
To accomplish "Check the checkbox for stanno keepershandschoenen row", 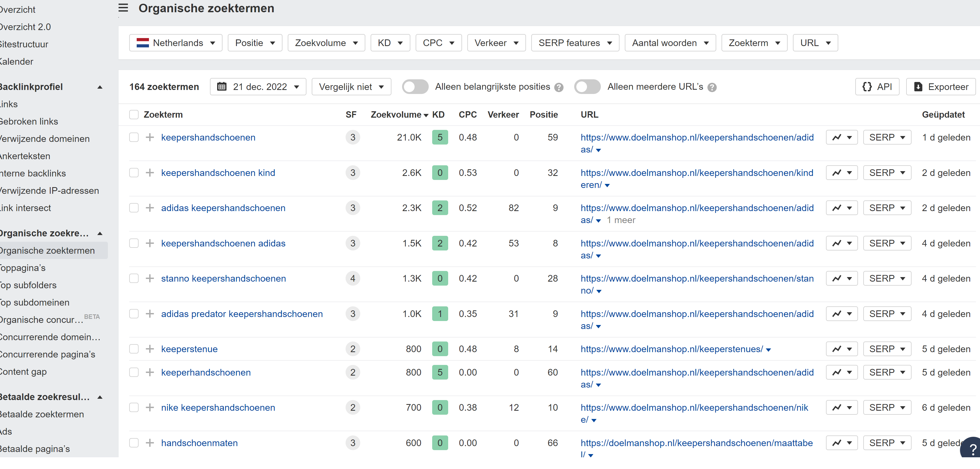I will pyautogui.click(x=134, y=278).
